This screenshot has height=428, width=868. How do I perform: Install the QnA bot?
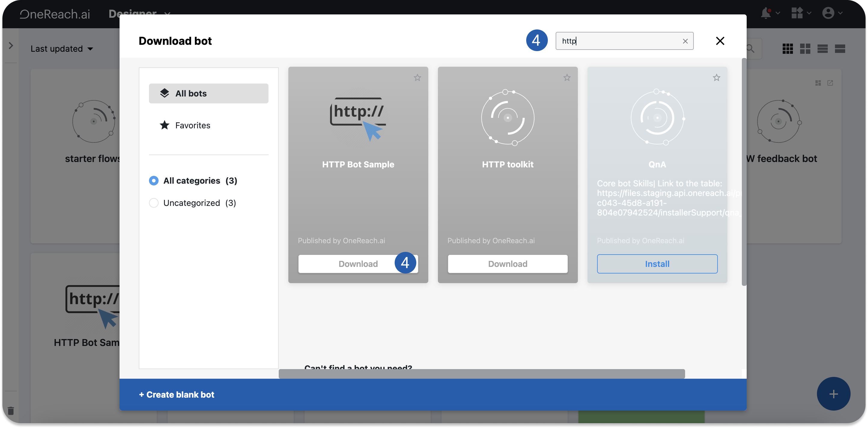click(x=657, y=264)
